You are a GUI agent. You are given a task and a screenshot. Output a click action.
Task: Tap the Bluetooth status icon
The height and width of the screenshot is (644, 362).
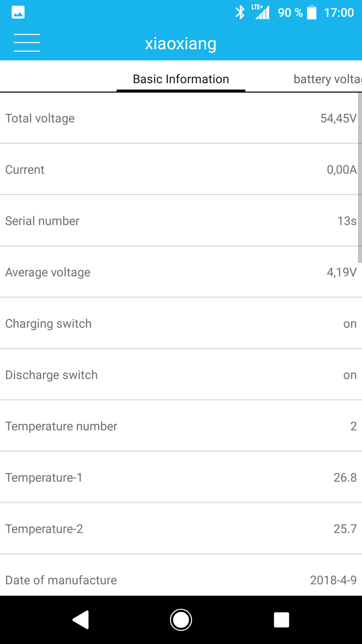[240, 13]
